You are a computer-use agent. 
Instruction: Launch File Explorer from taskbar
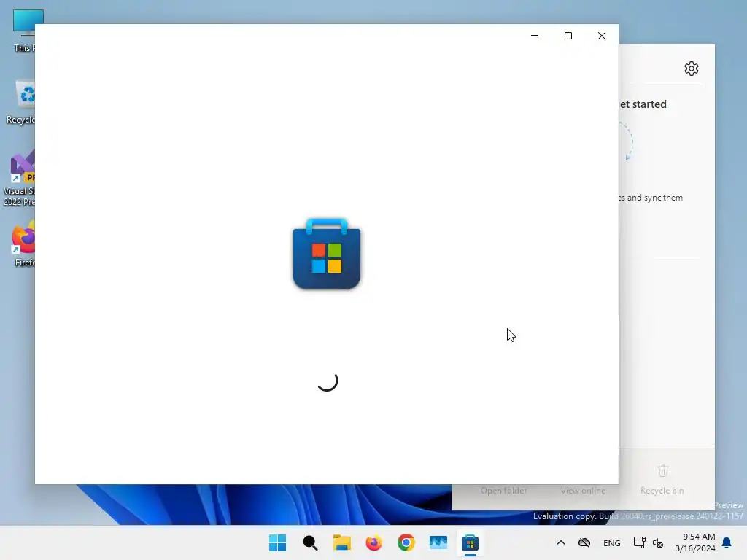click(341, 542)
